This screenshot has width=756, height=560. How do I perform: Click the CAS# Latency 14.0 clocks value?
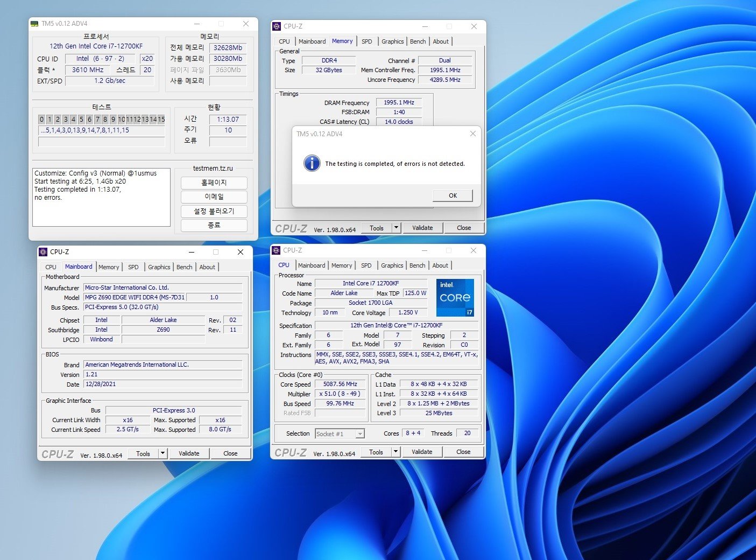[399, 122]
